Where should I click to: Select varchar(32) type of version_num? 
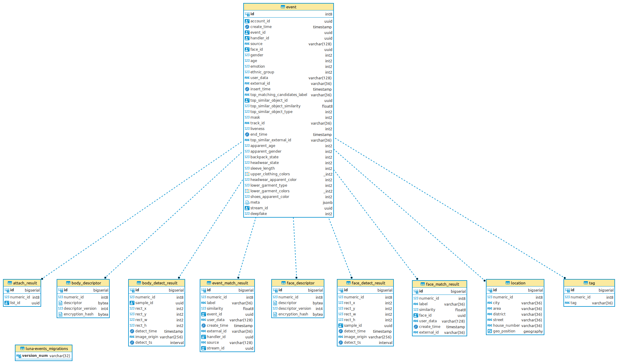pyautogui.click(x=60, y=356)
